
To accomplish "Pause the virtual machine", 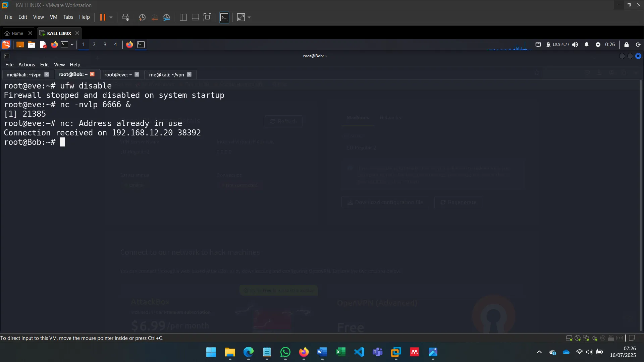I will (103, 17).
